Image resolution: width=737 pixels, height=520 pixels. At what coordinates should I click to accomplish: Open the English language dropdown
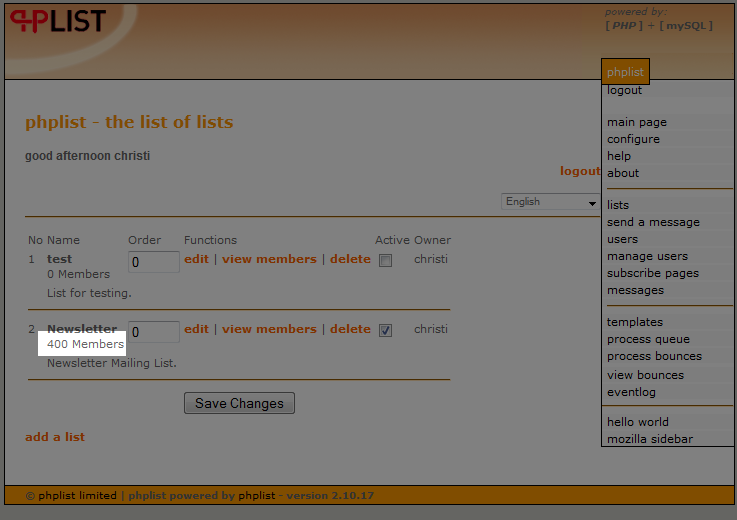(x=550, y=202)
